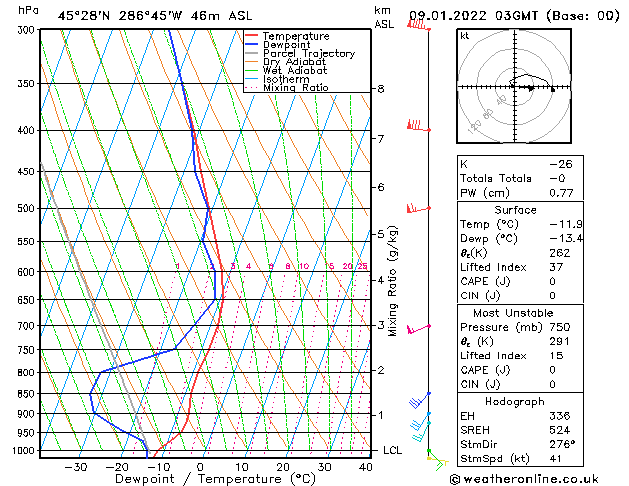Click the PW (cm) value 0.77

click(561, 193)
